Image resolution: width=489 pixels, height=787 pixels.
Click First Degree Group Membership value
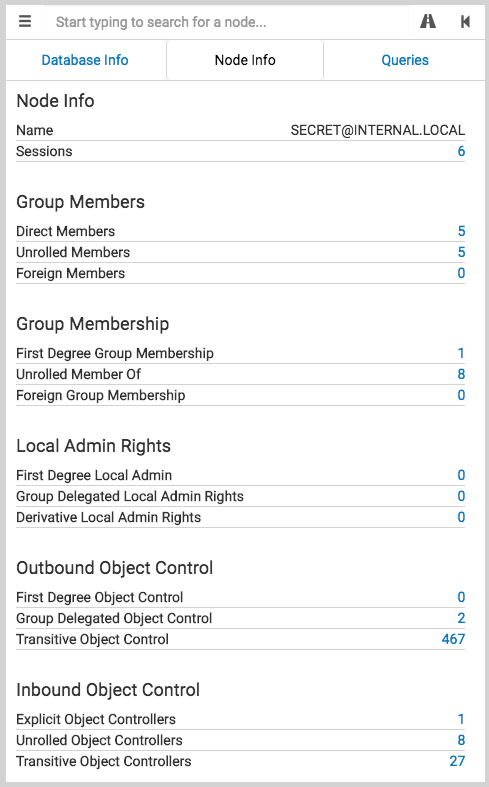click(461, 353)
